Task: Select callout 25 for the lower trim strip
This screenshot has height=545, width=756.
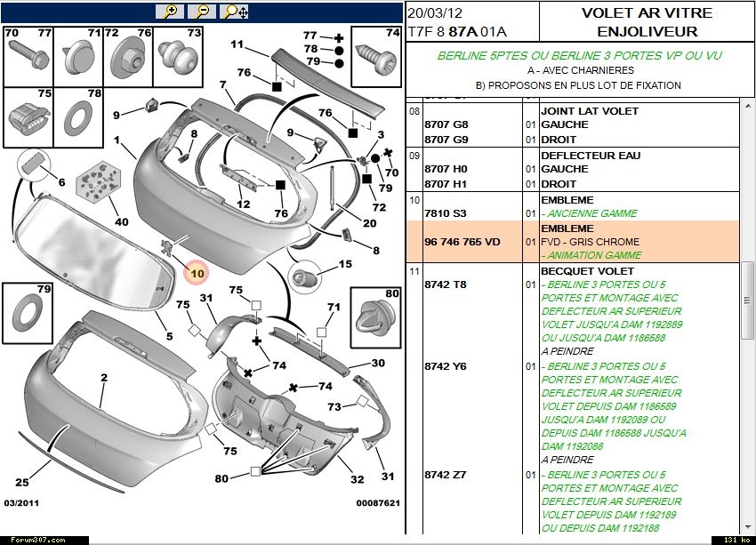Action: tap(23, 483)
